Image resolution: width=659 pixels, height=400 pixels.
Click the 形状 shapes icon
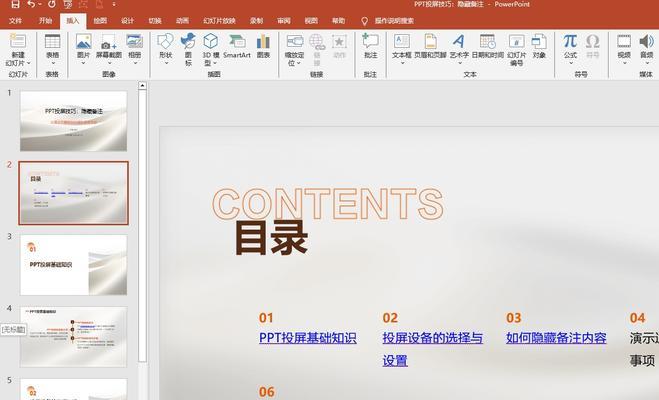[166, 41]
